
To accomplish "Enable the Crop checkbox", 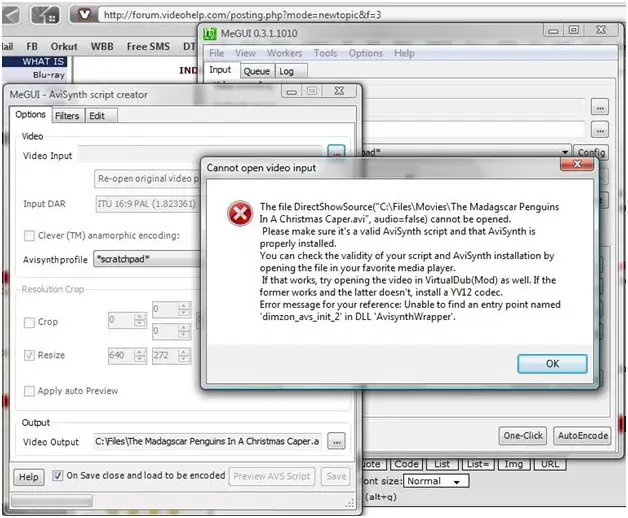I will click(29, 322).
